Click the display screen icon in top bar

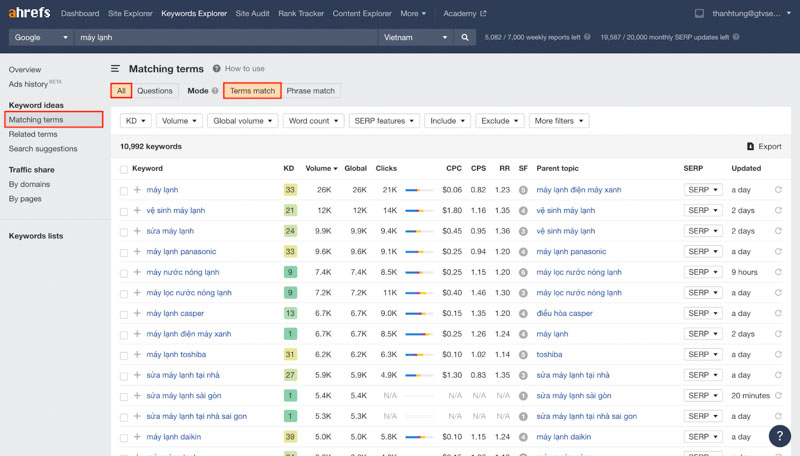click(699, 14)
